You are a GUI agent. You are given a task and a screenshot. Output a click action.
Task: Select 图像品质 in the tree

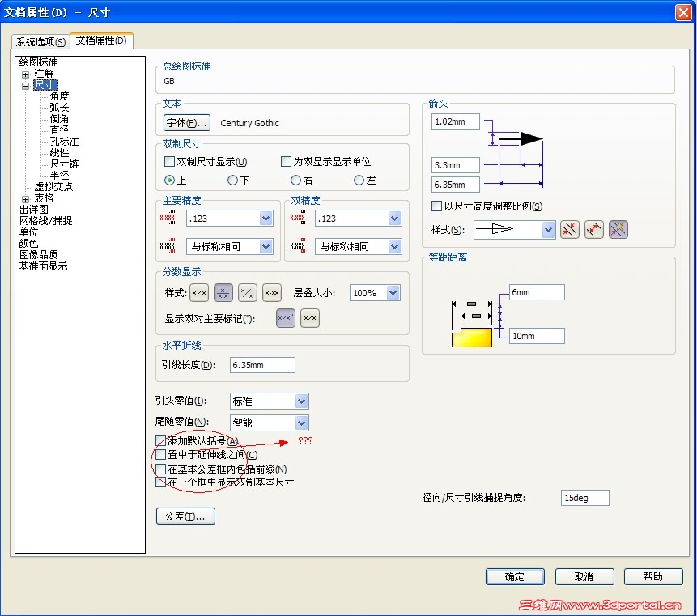coord(38,255)
